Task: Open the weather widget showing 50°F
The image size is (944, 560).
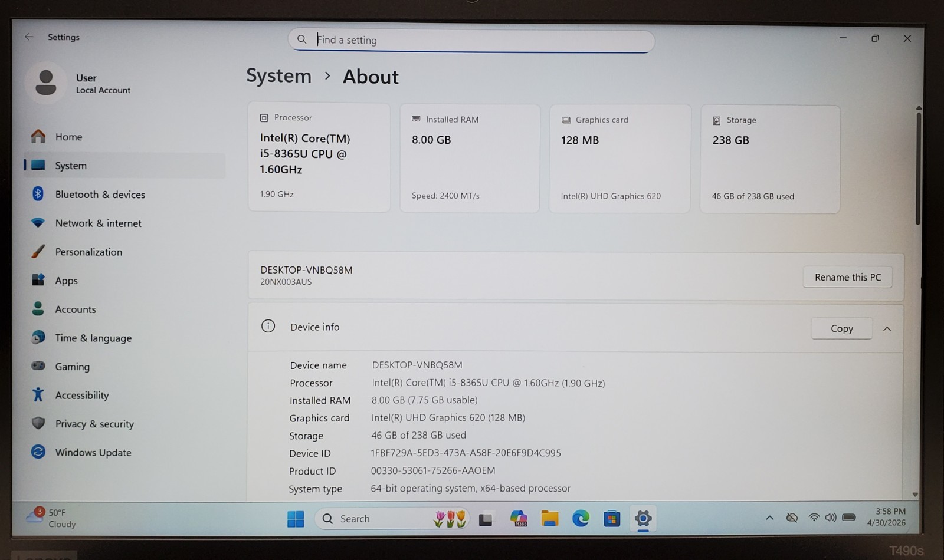Action: pos(52,518)
